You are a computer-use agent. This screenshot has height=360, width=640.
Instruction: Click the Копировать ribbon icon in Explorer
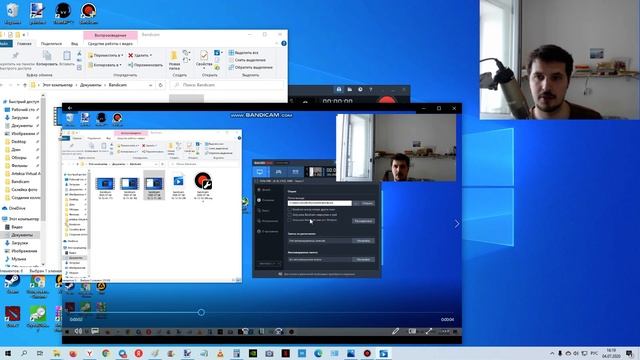point(47,59)
